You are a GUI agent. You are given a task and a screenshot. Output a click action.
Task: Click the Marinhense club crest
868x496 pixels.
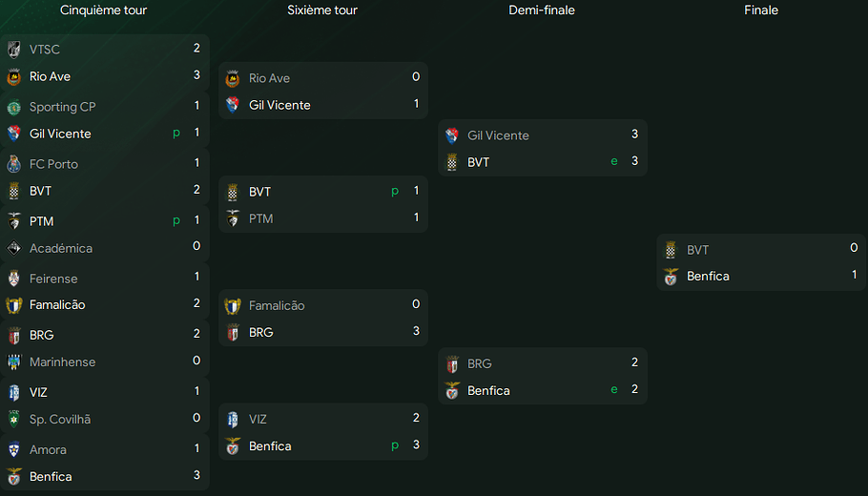coord(14,362)
